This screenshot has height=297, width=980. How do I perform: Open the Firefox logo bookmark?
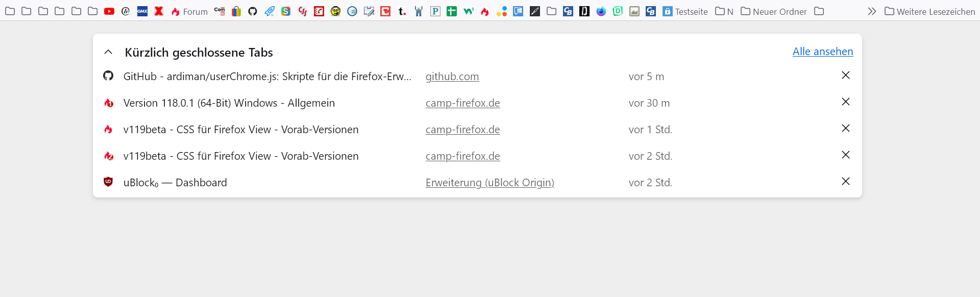click(601, 11)
